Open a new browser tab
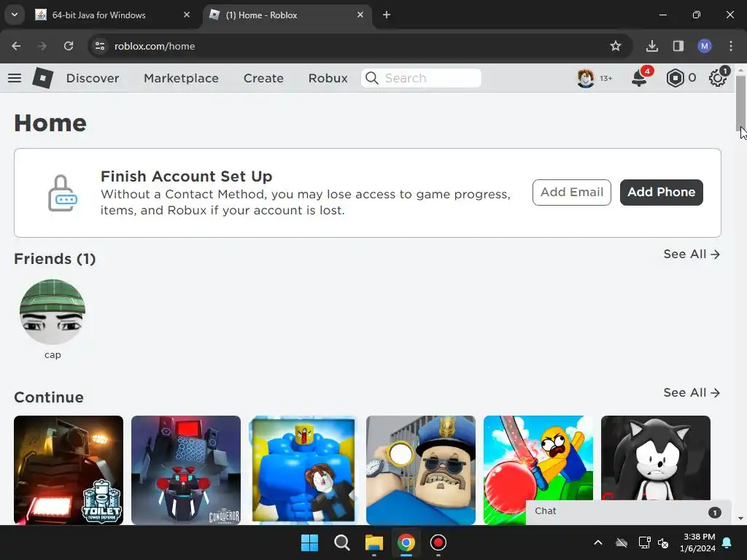The height and width of the screenshot is (560, 747). pos(387,15)
